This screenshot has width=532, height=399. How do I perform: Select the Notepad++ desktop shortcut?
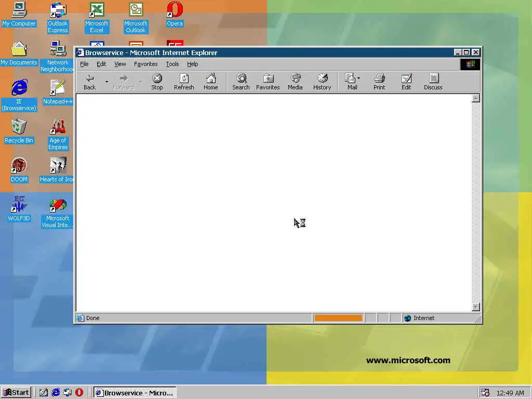pyautogui.click(x=57, y=92)
